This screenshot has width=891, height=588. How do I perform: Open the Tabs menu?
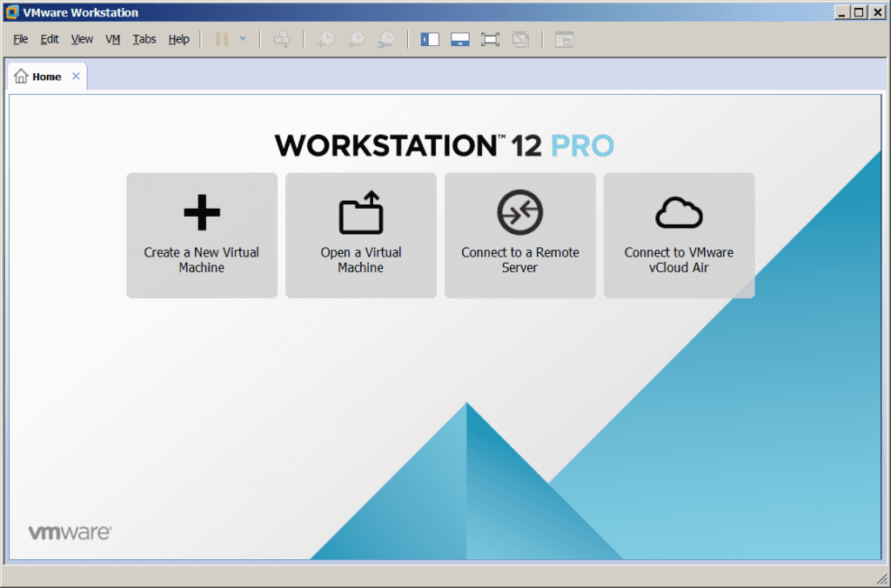point(144,39)
